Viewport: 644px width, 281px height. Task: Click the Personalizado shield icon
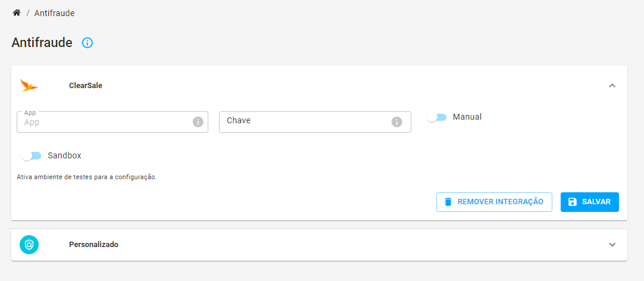(29, 245)
